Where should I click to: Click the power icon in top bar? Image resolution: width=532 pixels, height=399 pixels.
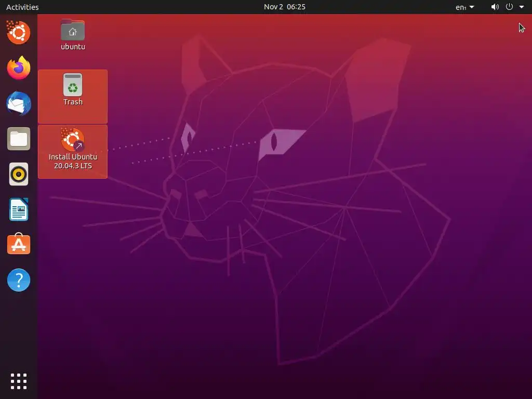[509, 7]
